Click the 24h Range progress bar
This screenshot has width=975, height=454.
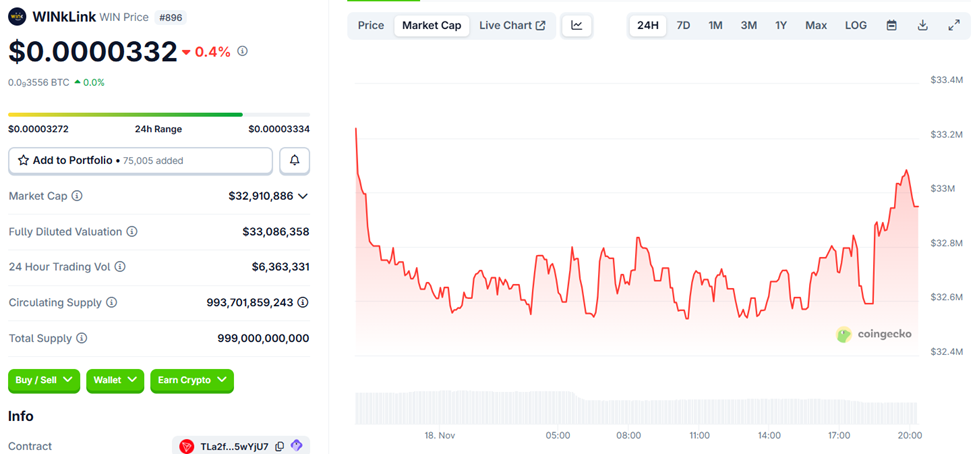click(159, 115)
